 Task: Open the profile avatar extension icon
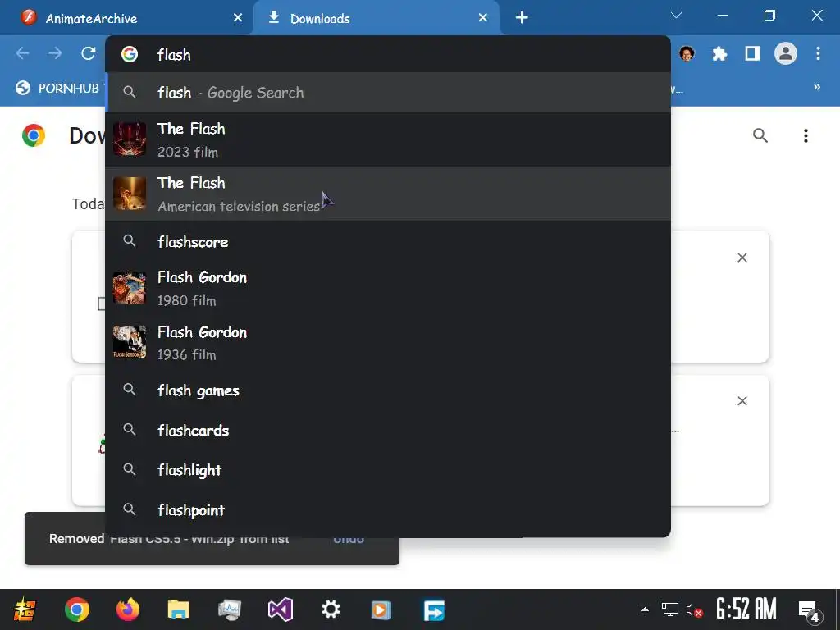[x=687, y=53]
